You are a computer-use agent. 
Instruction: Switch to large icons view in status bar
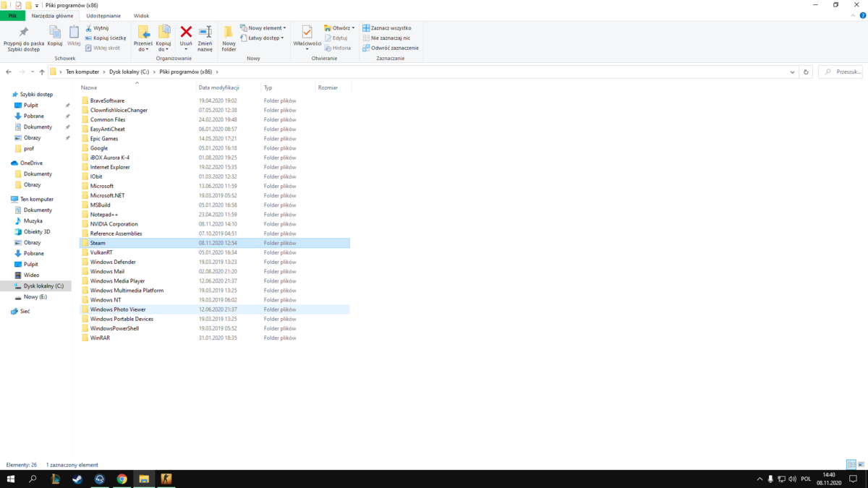[x=860, y=465]
